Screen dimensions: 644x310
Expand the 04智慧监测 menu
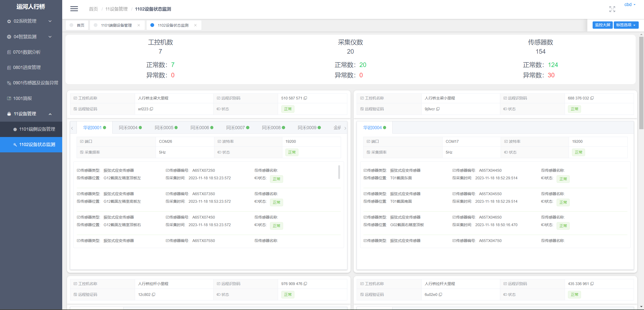50,37
